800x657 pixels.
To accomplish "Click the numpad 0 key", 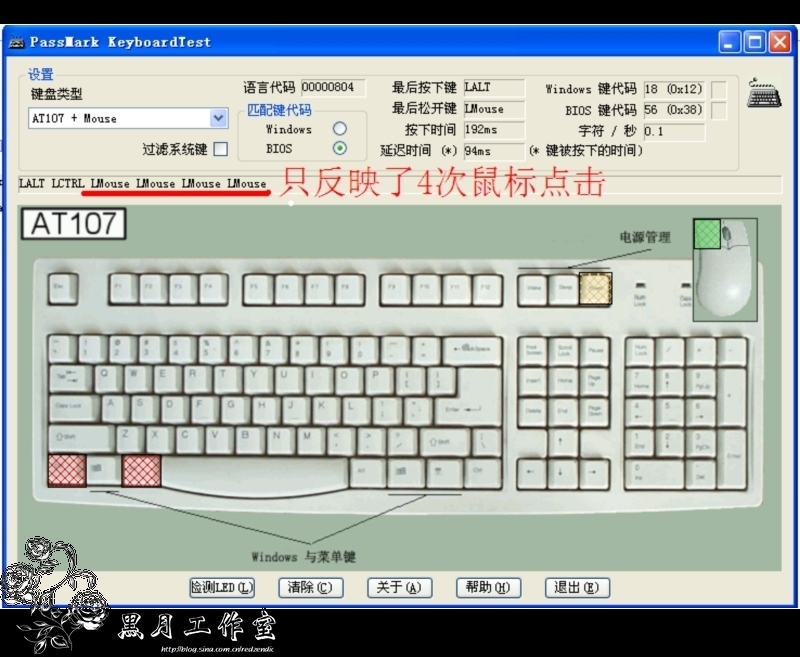I will 655,474.
